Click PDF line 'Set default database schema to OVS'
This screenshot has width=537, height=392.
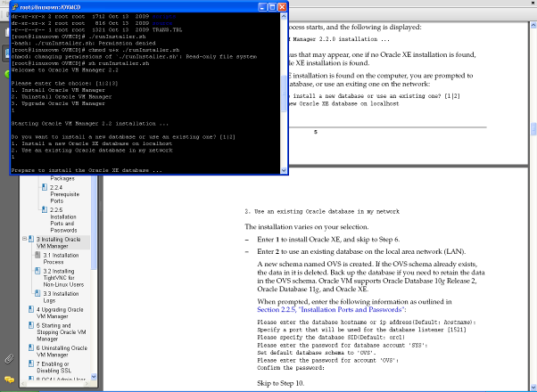click(x=317, y=353)
